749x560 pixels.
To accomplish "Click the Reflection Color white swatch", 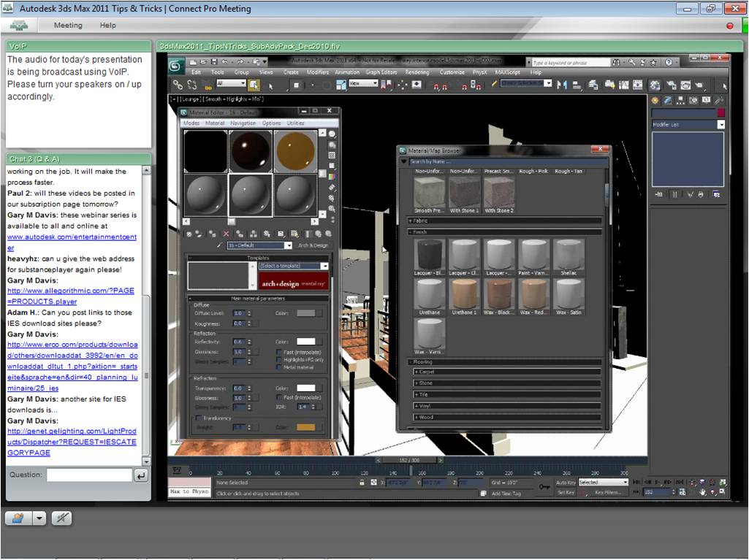I will coord(306,342).
